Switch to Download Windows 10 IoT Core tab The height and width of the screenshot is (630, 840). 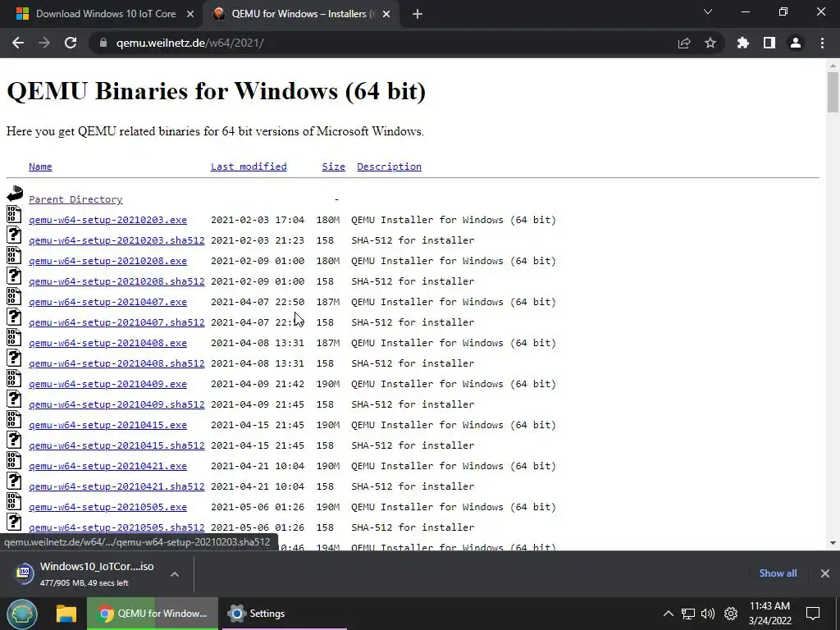click(x=106, y=14)
